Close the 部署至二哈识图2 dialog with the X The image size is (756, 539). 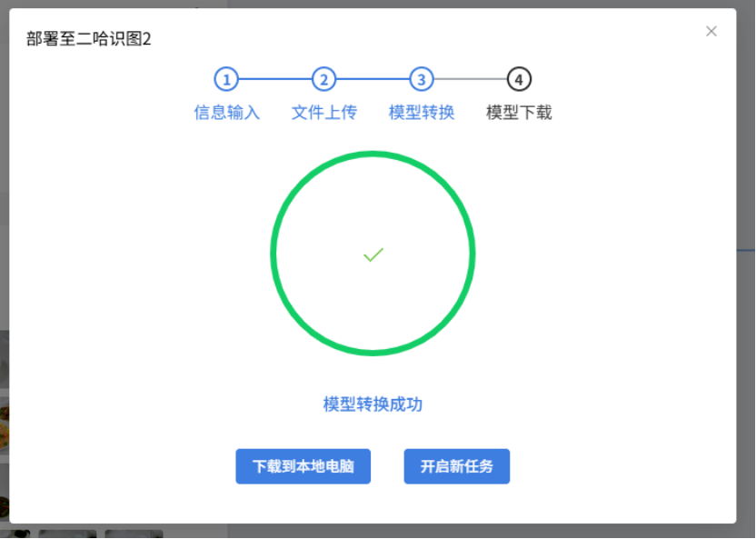coord(711,31)
